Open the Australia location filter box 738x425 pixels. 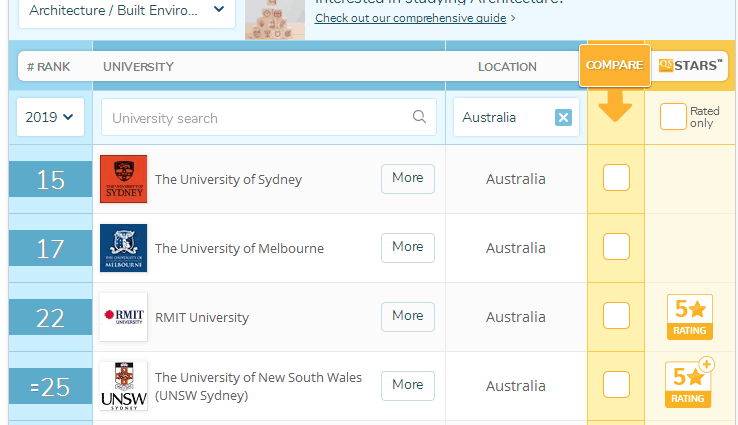tap(516, 117)
